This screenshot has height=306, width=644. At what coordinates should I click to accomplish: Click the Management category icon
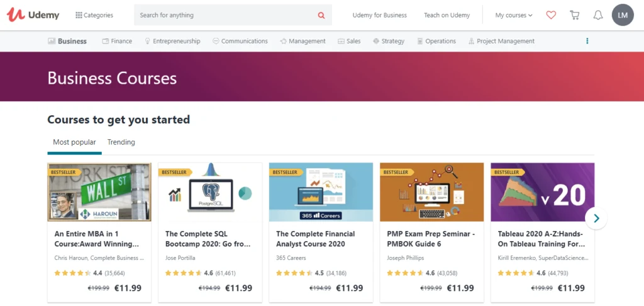[x=284, y=41]
